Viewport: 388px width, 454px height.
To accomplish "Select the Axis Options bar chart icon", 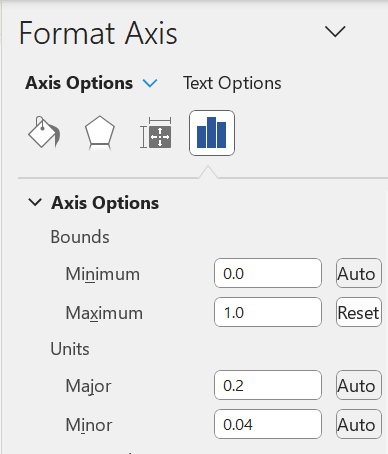I will tap(212, 133).
